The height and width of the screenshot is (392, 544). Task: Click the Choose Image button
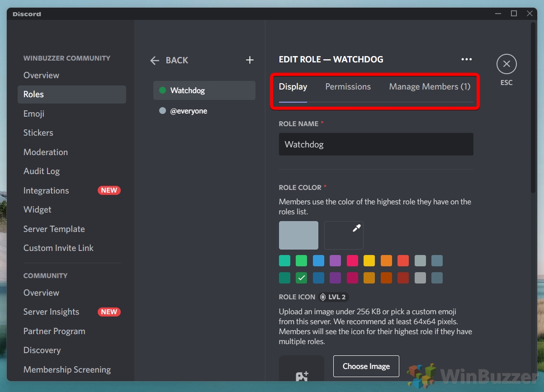click(366, 366)
